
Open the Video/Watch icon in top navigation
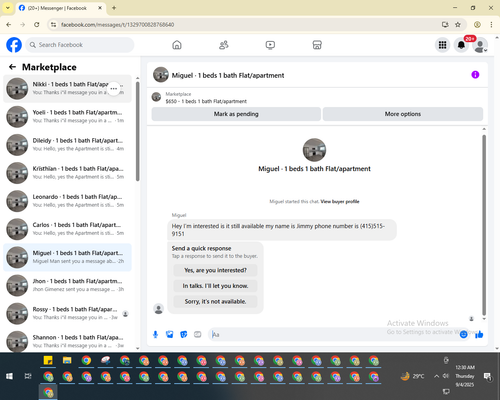coord(270,45)
